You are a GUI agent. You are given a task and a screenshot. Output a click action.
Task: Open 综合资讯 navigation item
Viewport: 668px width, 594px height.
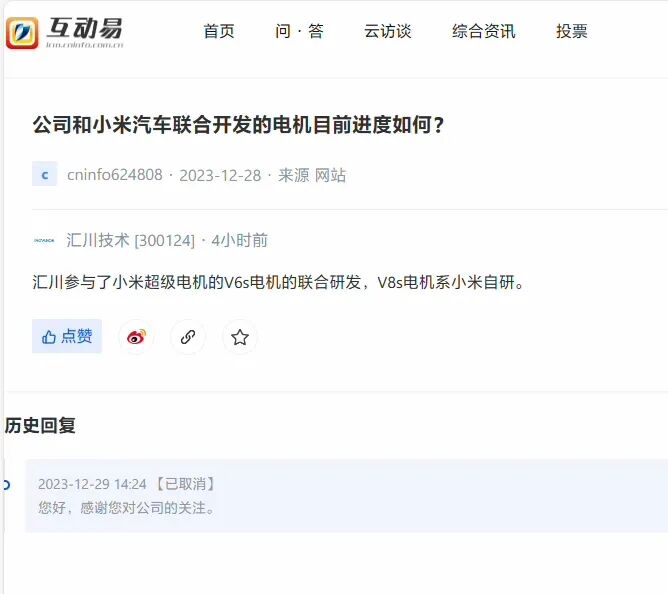tap(484, 31)
